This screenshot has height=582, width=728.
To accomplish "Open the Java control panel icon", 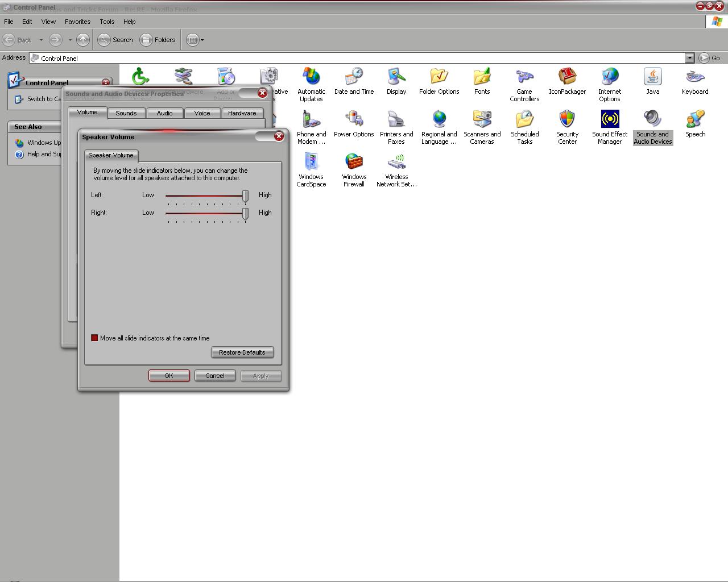I will [652, 81].
